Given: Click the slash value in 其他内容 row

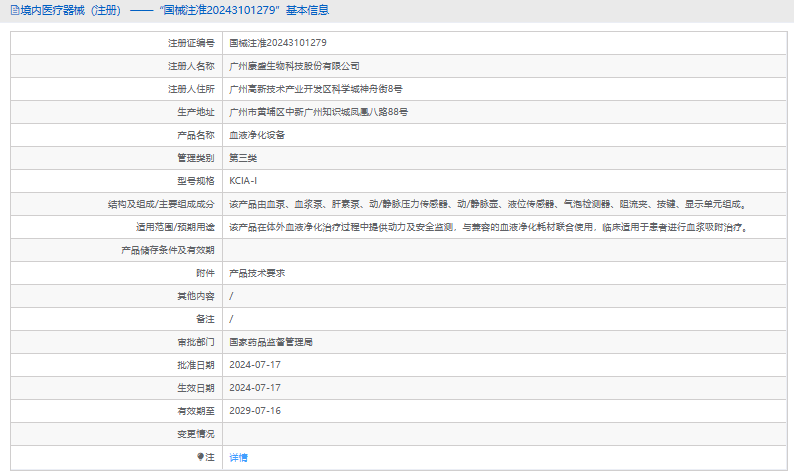Looking at the screenshot, I should (x=231, y=296).
